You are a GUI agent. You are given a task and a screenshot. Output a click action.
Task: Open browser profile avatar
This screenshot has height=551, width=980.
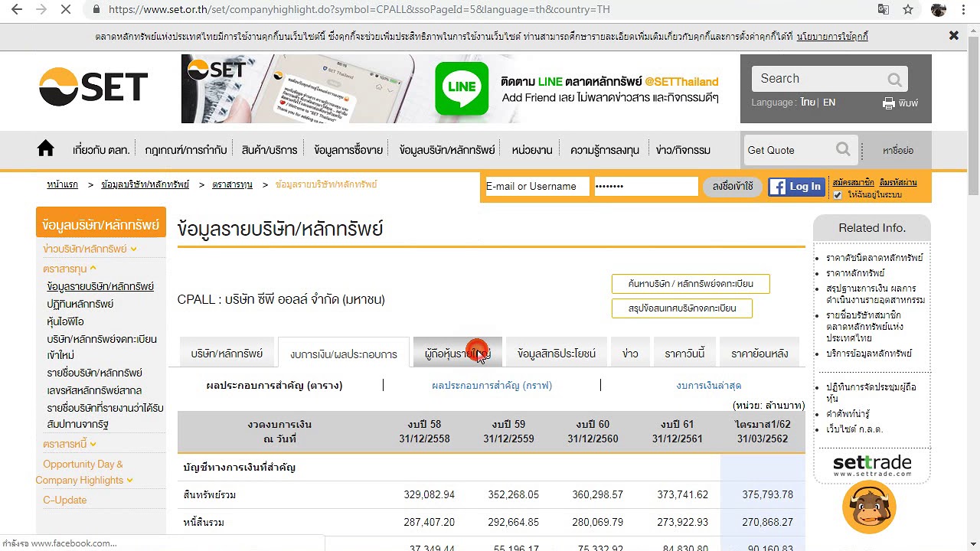pos(939,10)
